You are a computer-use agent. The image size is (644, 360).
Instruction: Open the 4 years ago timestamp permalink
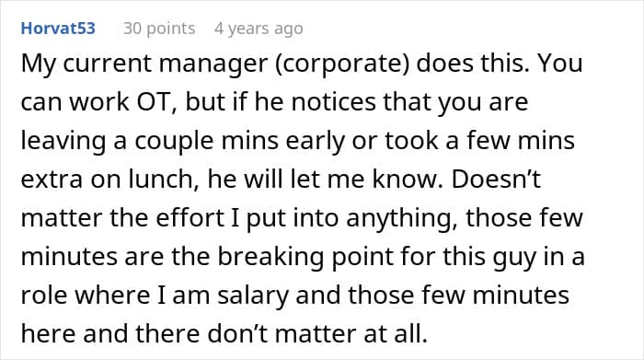pos(259,29)
